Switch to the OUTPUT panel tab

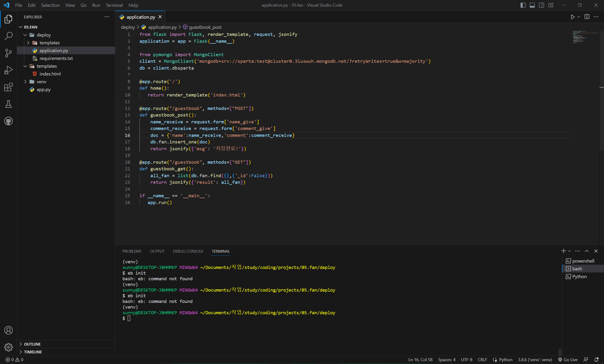coord(157,251)
